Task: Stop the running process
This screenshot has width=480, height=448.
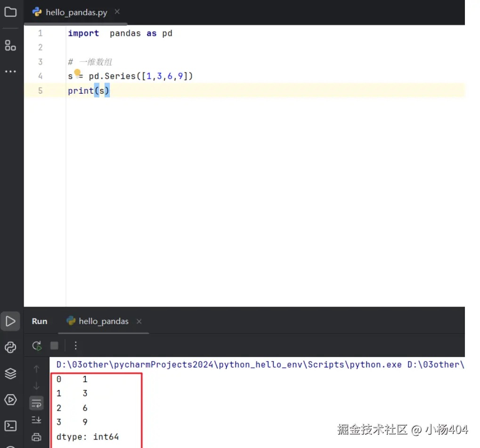Action: [54, 346]
